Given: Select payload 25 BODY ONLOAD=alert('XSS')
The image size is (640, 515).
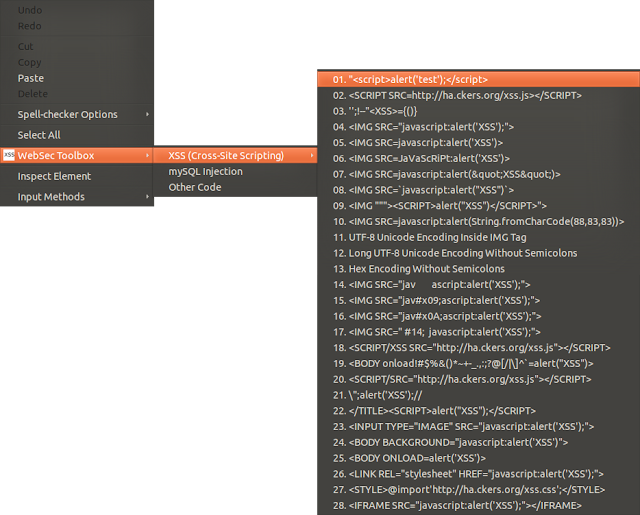Looking at the screenshot, I should [478, 458].
